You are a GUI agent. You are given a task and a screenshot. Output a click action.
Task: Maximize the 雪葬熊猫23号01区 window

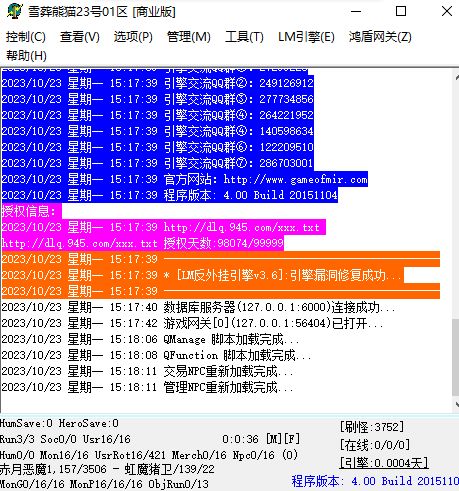(x=401, y=11)
